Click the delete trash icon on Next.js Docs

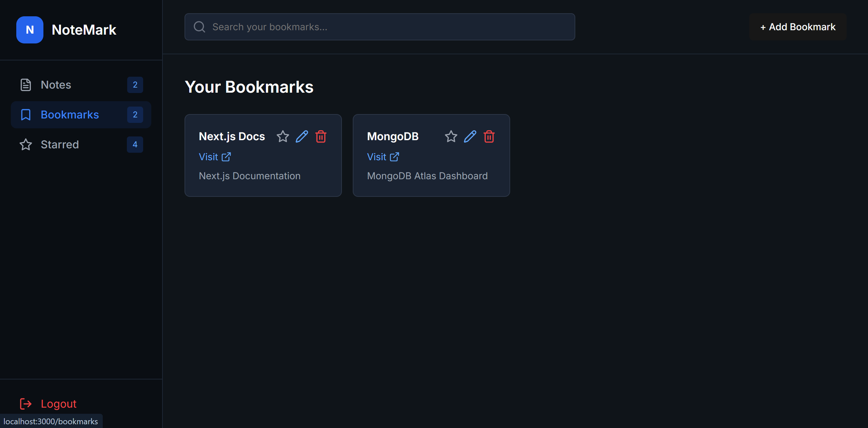coord(321,136)
